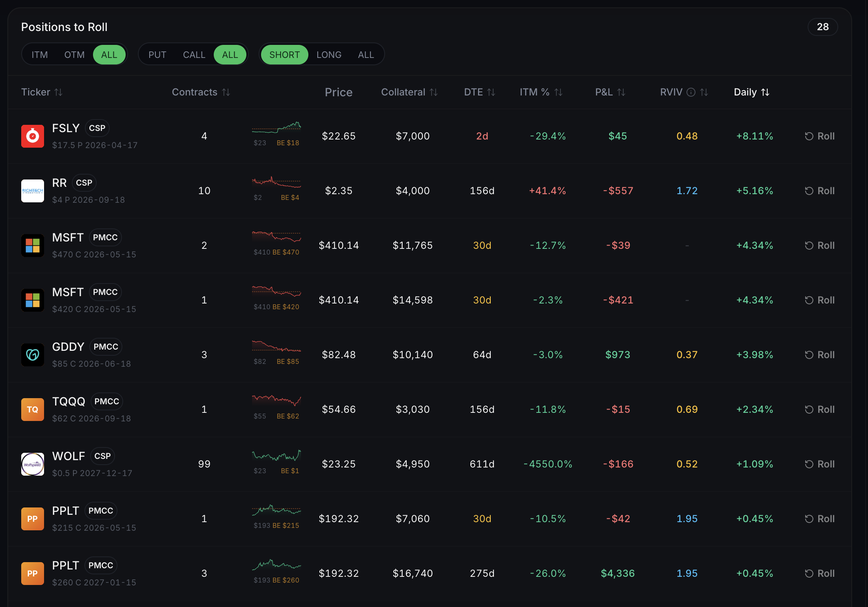Click the TQQQ orange TQ logo icon
Image resolution: width=868 pixels, height=607 pixels.
(x=33, y=410)
